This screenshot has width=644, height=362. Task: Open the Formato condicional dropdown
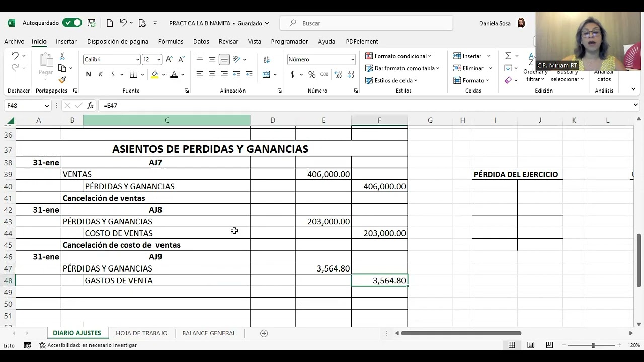[x=398, y=56]
